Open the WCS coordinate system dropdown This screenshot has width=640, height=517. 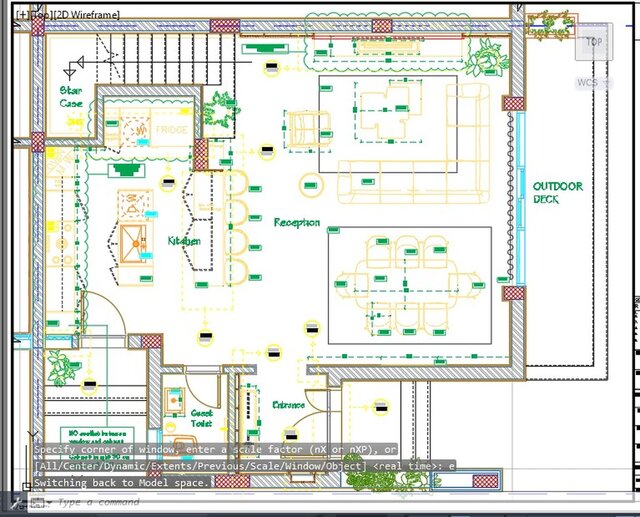pos(591,83)
